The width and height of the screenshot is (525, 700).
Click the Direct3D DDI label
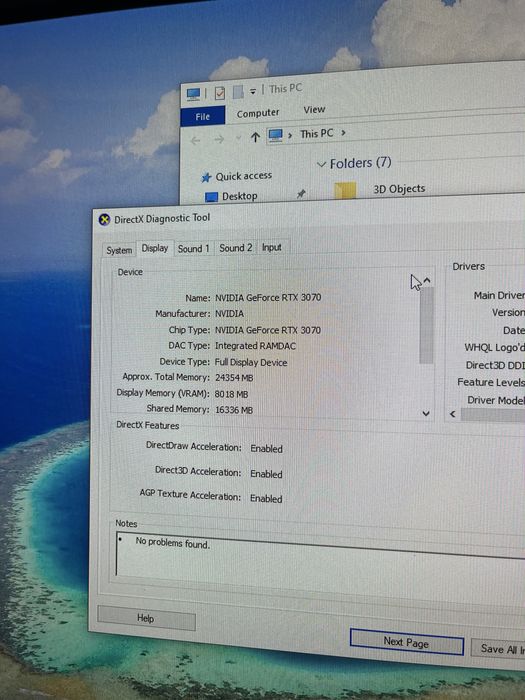pyautogui.click(x=495, y=365)
